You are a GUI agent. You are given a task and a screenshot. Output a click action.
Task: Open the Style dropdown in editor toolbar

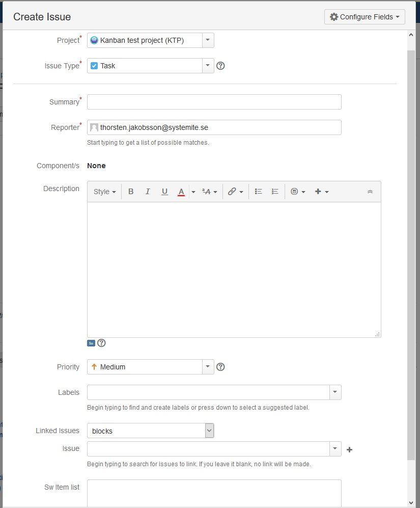[104, 192]
